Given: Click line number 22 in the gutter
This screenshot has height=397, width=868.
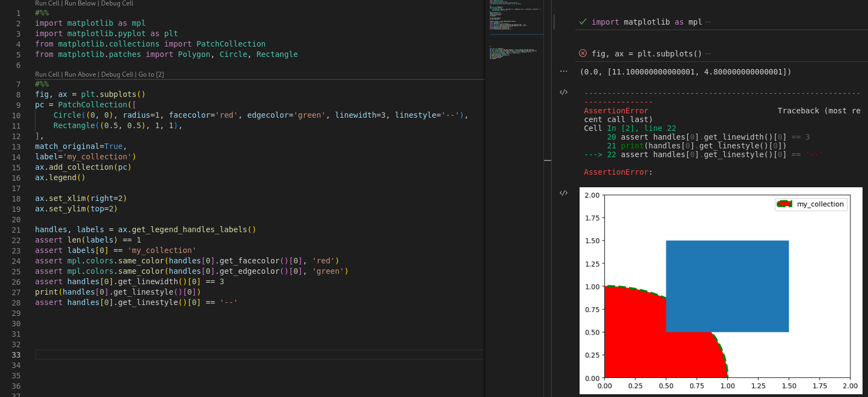Looking at the screenshot, I should (x=16, y=240).
